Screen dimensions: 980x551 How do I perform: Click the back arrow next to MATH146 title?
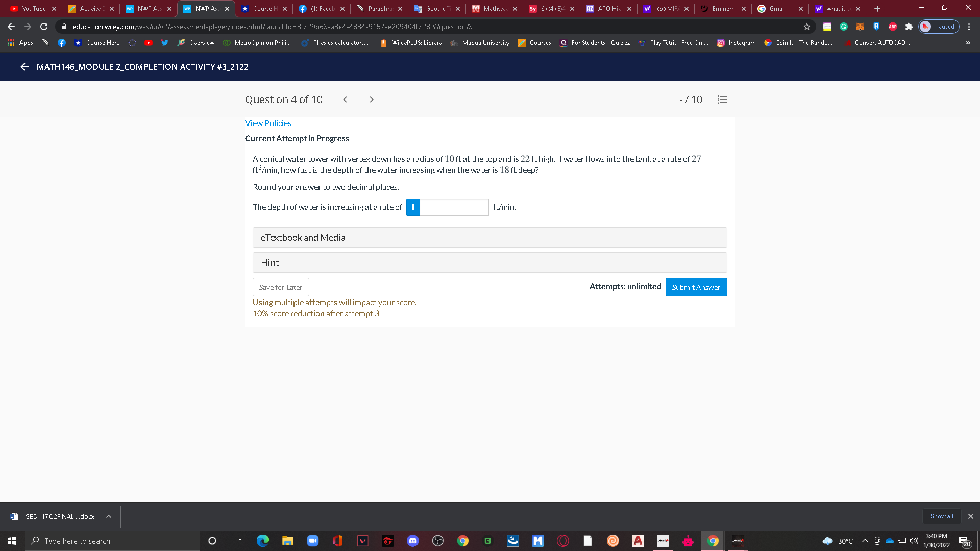pos(24,67)
